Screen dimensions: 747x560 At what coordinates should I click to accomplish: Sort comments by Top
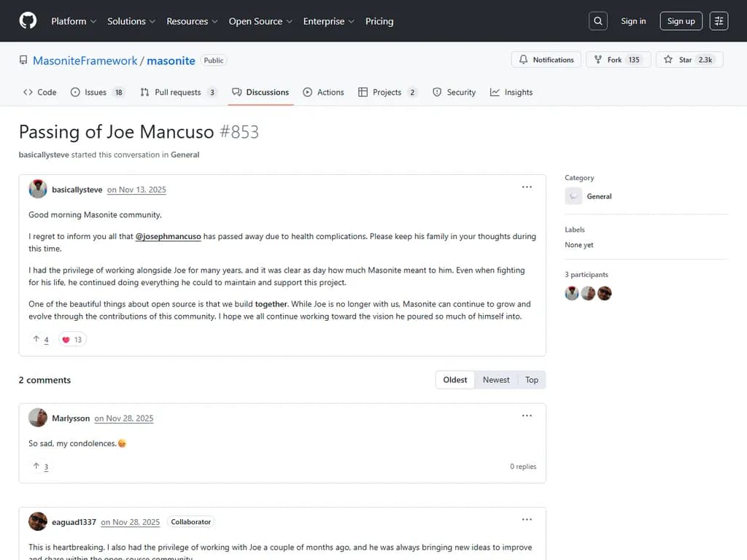pos(532,380)
